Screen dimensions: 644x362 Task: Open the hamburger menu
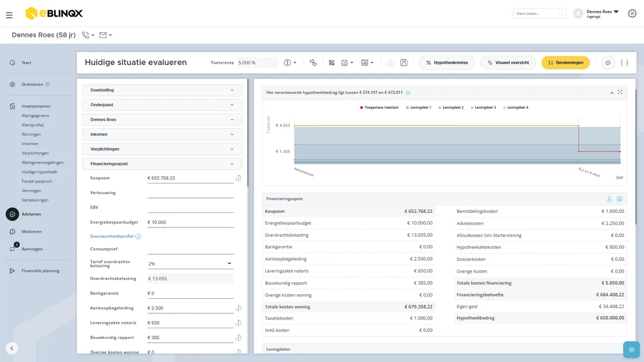tap(9, 15)
